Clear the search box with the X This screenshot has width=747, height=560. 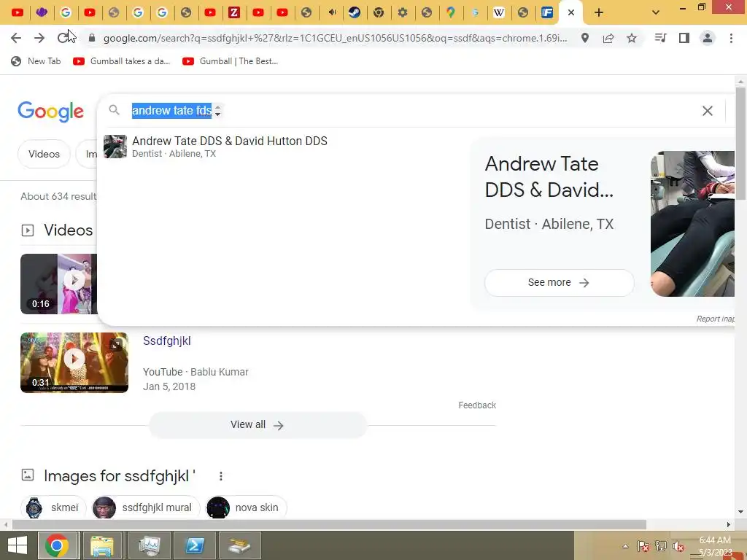pyautogui.click(x=708, y=111)
